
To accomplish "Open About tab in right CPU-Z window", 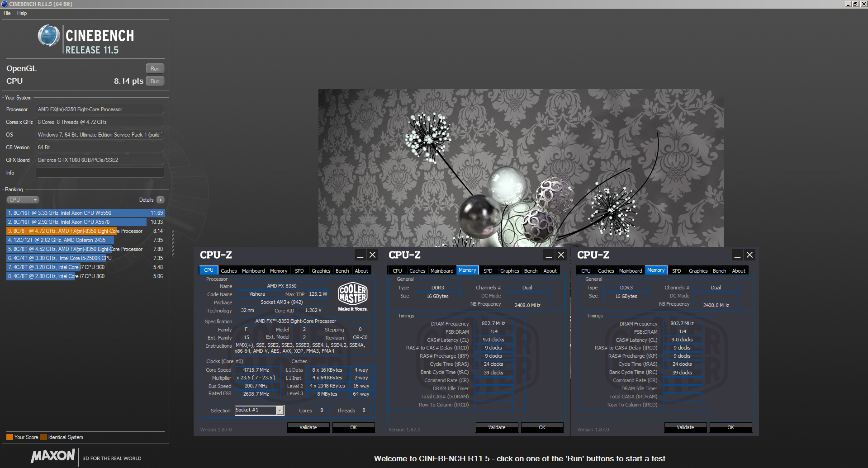I will 739,271.
